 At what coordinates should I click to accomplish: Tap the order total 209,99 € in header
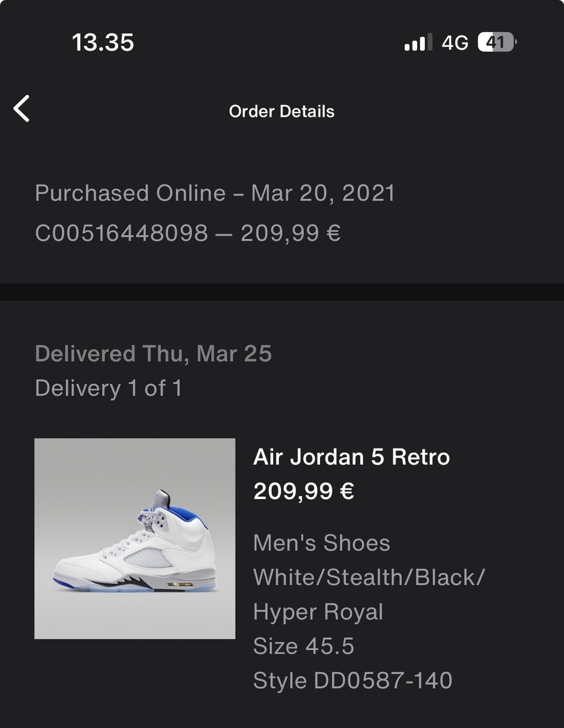coord(291,233)
